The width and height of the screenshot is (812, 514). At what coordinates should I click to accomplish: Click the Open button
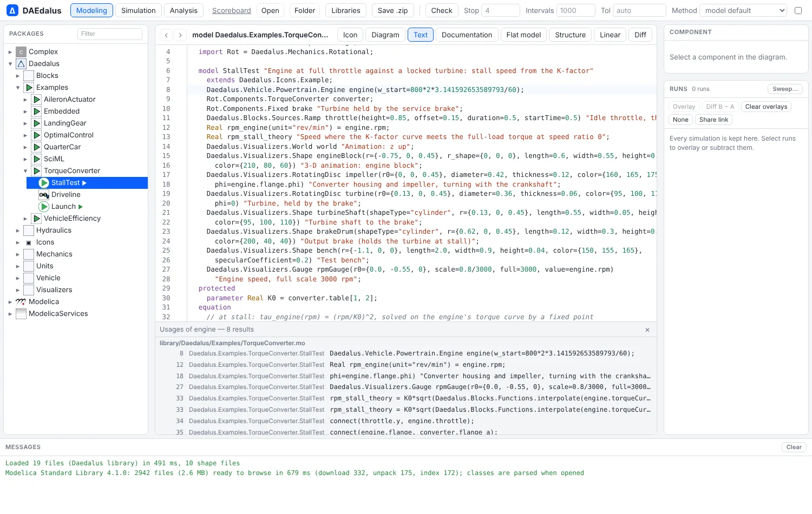(x=270, y=10)
